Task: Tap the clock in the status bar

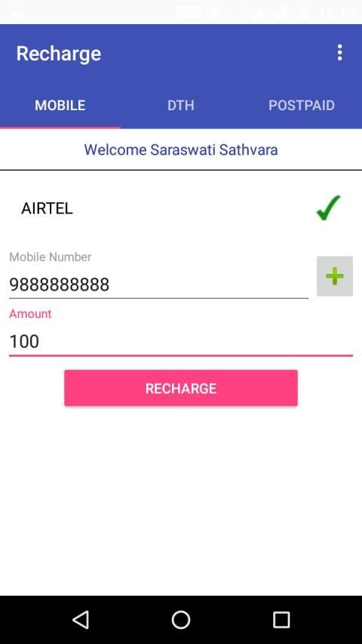Action: pos(336,13)
